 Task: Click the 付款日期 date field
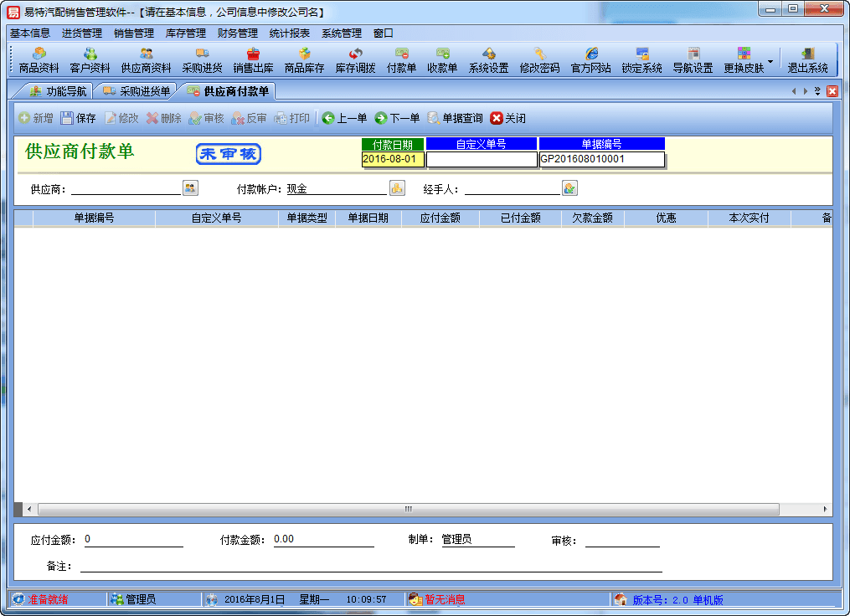(393, 159)
